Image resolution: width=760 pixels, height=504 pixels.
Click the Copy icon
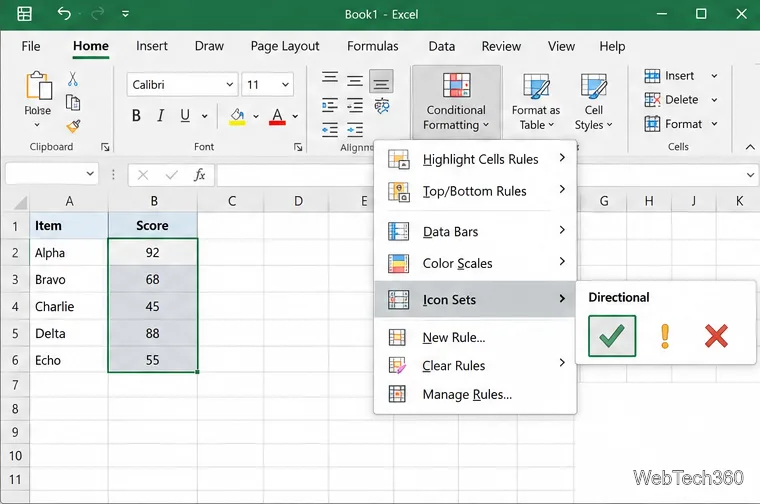tap(73, 102)
